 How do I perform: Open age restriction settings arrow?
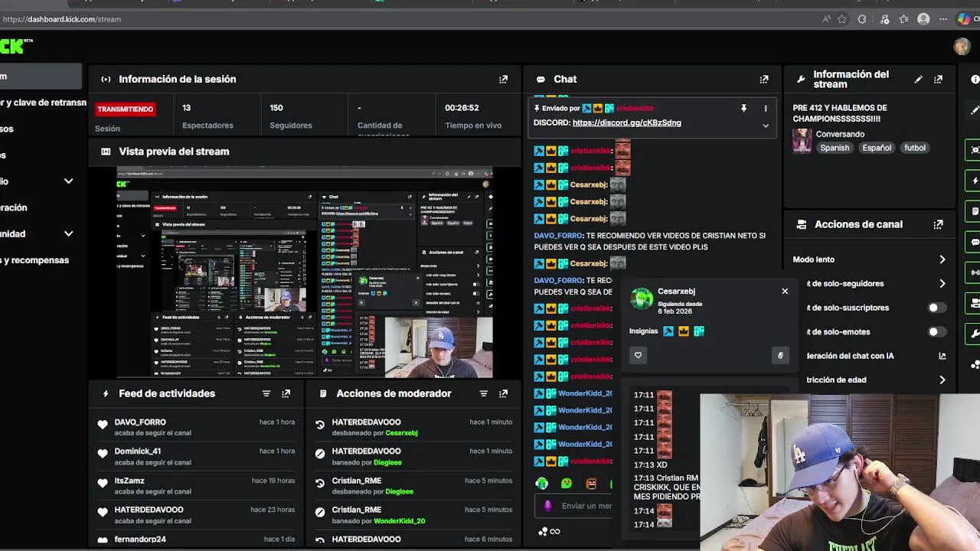942,380
